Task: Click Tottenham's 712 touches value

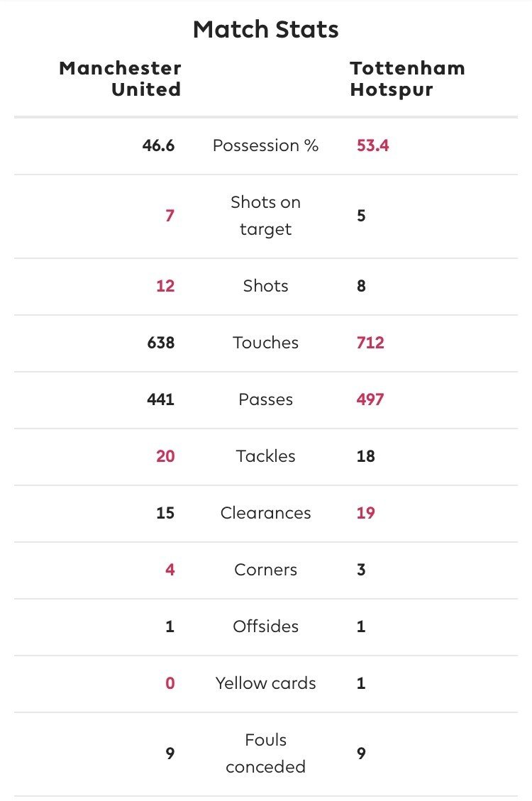Action: pos(370,343)
